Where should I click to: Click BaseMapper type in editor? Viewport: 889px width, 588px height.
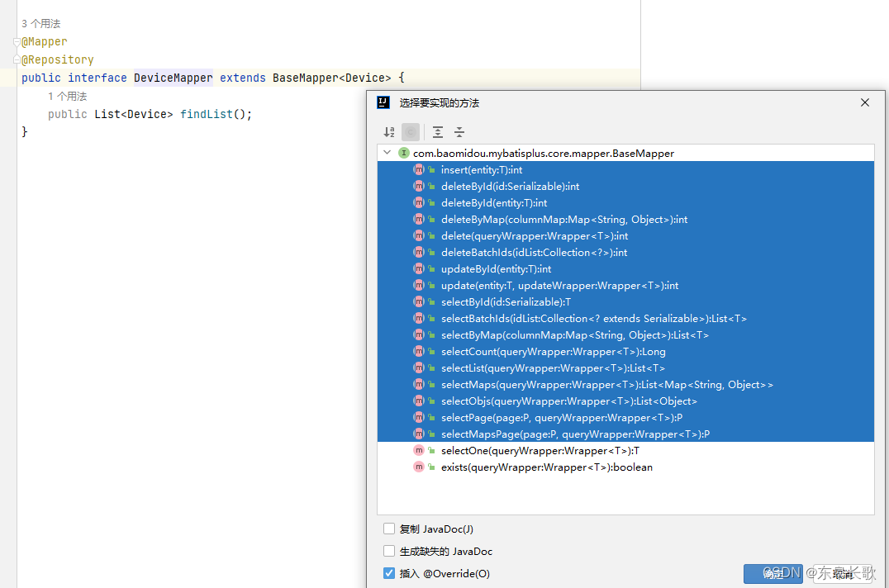click(x=305, y=78)
